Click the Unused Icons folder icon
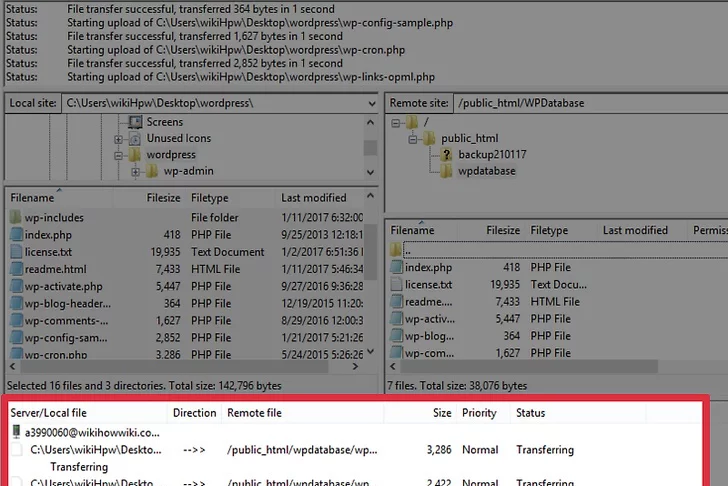728x486 pixels. tap(135, 138)
